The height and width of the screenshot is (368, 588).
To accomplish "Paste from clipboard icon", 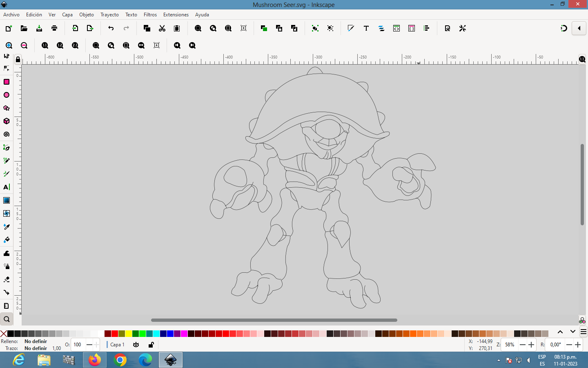I will point(177,28).
